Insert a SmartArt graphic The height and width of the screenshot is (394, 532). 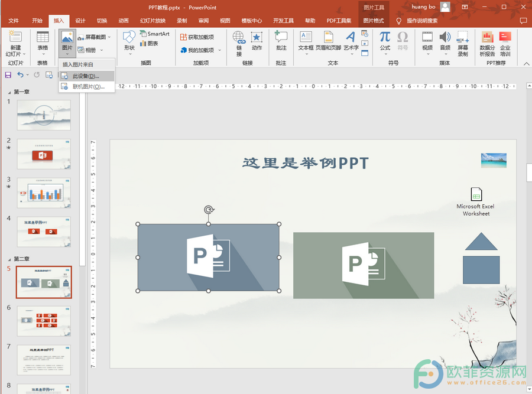[154, 34]
